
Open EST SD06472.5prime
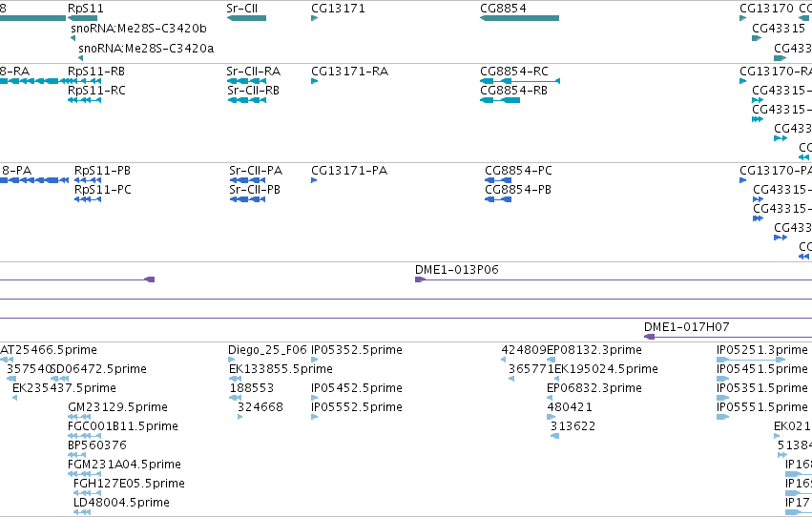pyautogui.click(x=98, y=369)
